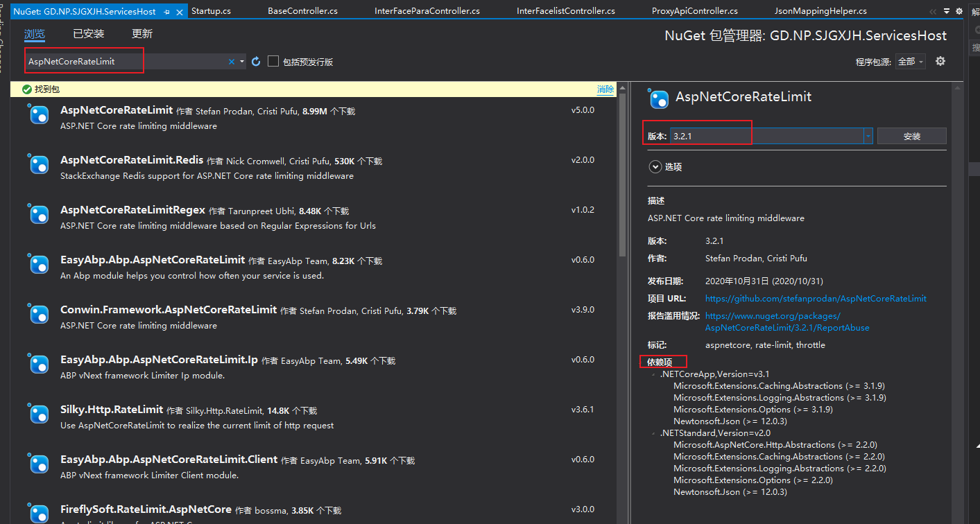The height and width of the screenshot is (524, 980).
Task: Select AspNetCoreRateLimitRegex package title
Action: click(132, 209)
